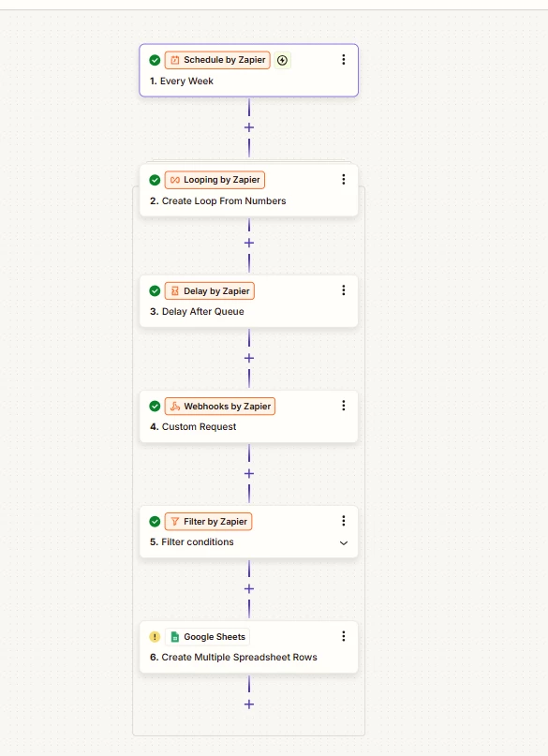Click the yellow warning icon on Google Sheets step
Screen dimensions: 548x756
[155, 637]
